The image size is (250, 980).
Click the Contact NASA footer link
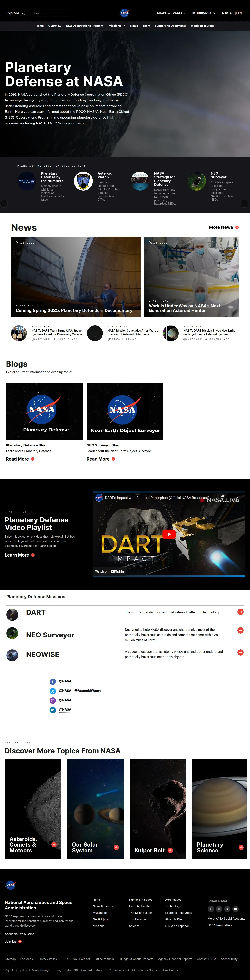pyautogui.click(x=206, y=959)
